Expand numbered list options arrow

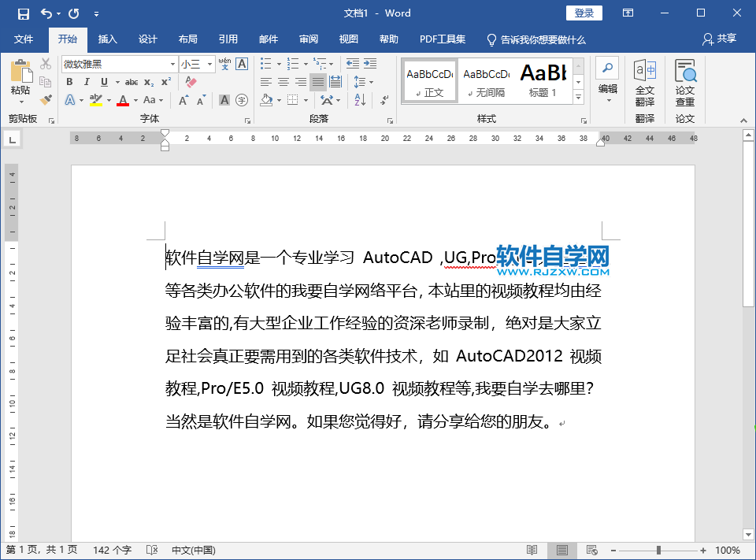point(306,64)
